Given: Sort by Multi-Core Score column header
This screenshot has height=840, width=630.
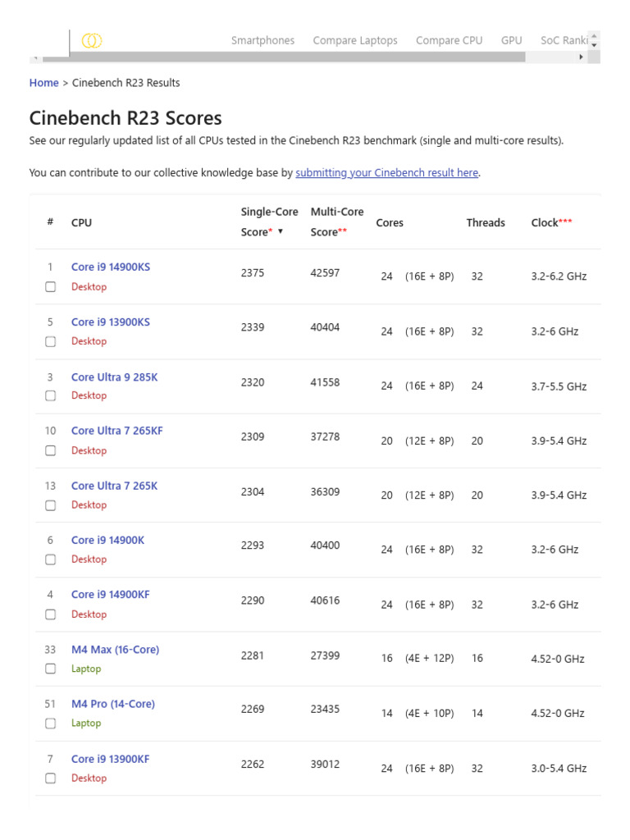Looking at the screenshot, I should [x=336, y=221].
